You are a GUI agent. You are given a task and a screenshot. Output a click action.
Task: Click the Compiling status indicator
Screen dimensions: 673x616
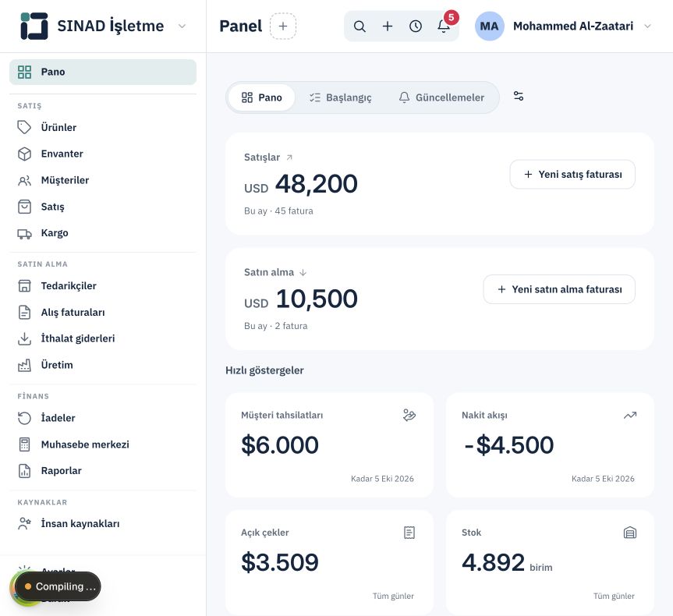(x=58, y=586)
